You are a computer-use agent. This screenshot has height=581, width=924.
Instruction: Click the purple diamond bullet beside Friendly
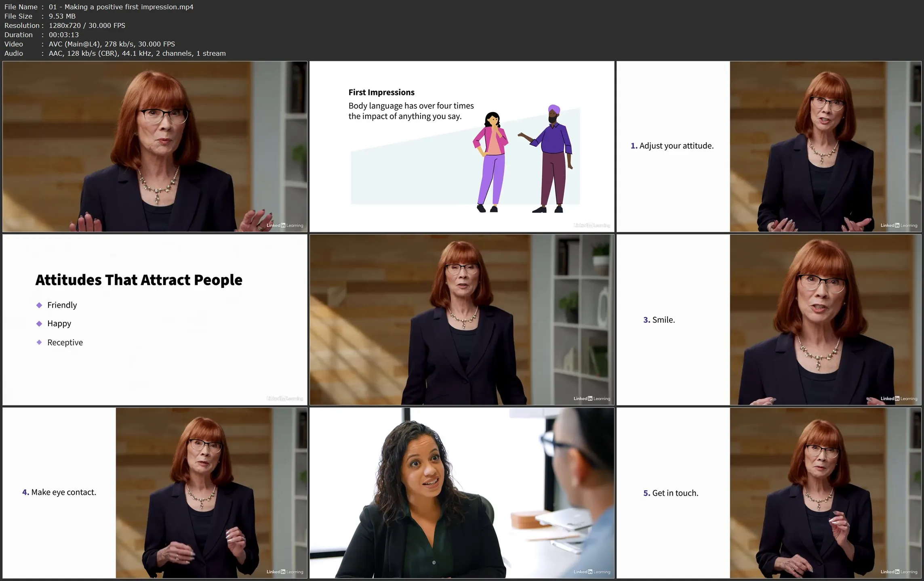(39, 305)
